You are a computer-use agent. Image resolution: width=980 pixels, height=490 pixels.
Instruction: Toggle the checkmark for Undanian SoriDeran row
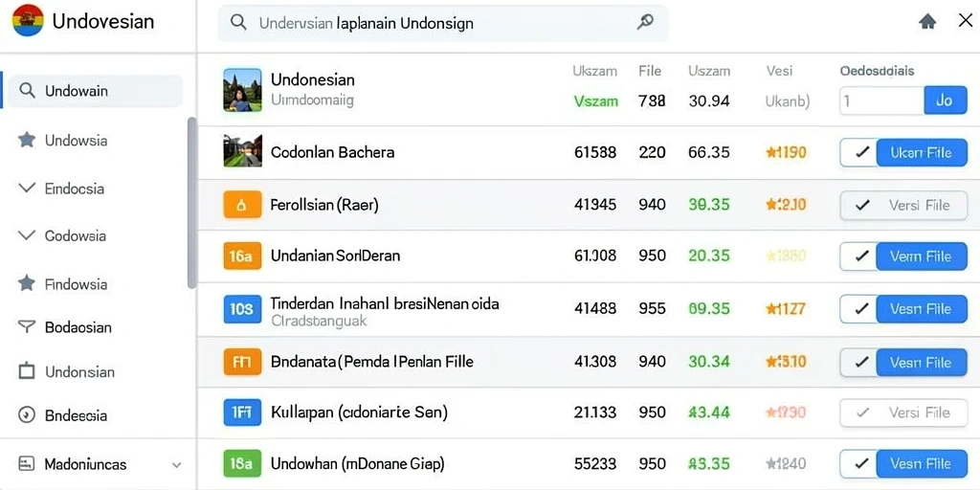862,256
